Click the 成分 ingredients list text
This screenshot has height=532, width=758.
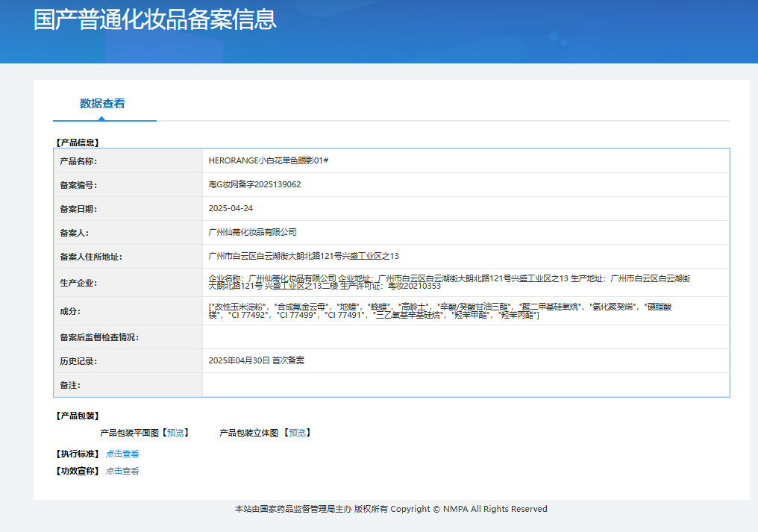point(440,310)
